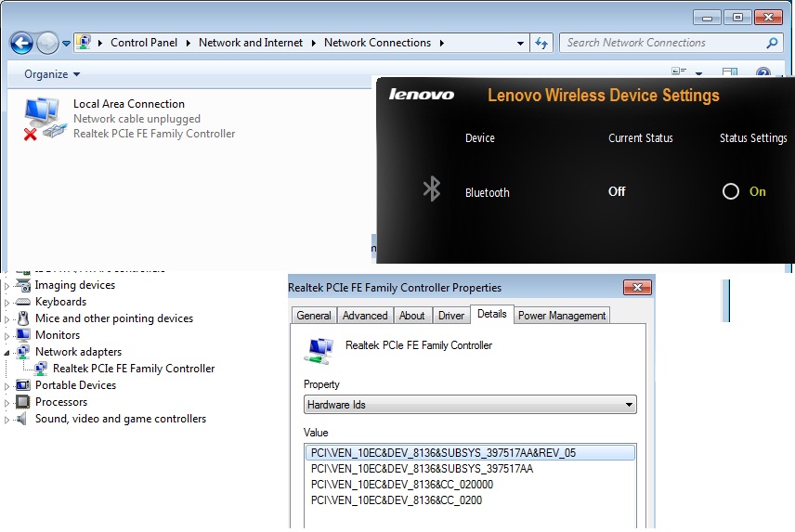Select Local Area Connection name text
This screenshot has width=795, height=532.
[x=129, y=104]
